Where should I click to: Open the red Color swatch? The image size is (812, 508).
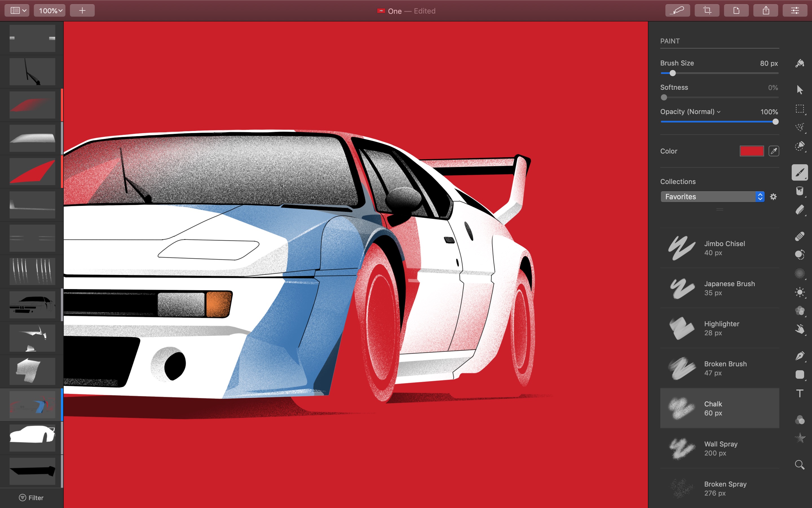pos(752,151)
